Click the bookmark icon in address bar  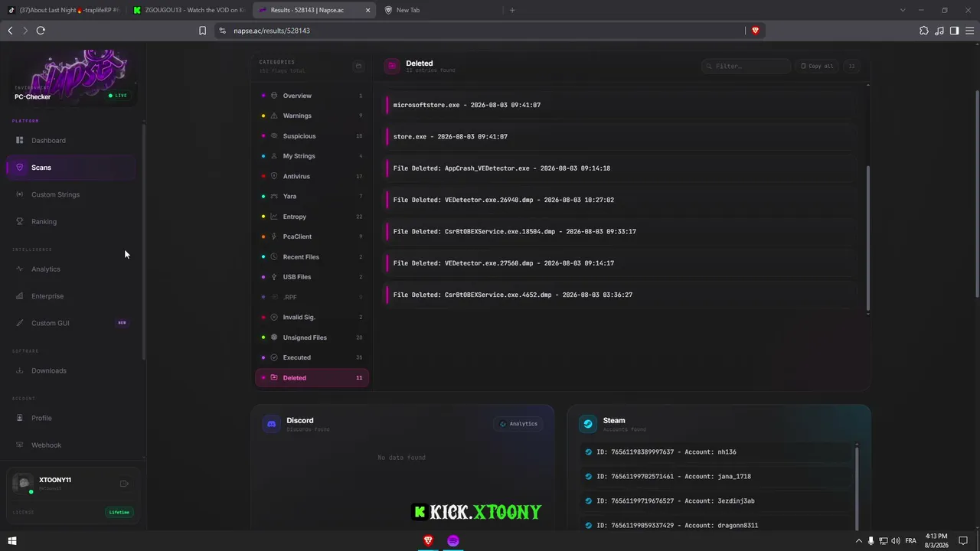202,31
